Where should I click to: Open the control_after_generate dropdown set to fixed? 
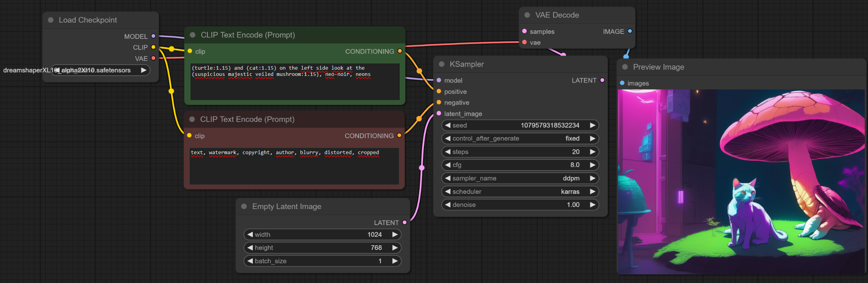coord(520,139)
